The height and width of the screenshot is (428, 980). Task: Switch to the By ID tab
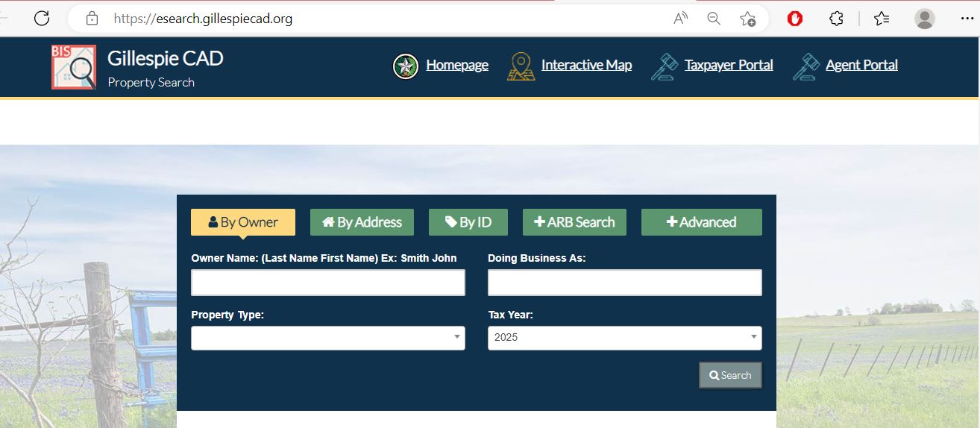[x=468, y=222]
